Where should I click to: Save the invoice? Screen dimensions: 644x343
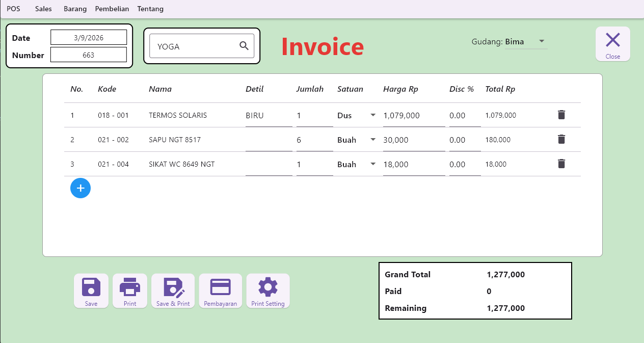tap(91, 291)
